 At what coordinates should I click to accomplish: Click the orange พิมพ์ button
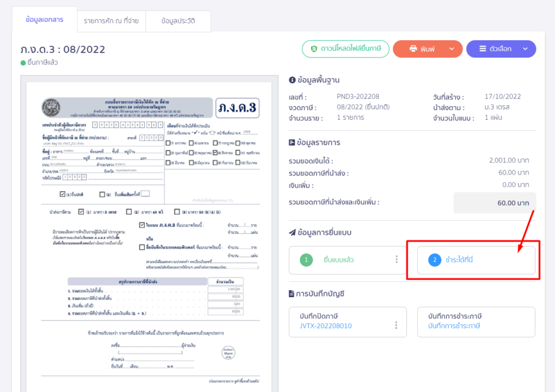pos(428,49)
